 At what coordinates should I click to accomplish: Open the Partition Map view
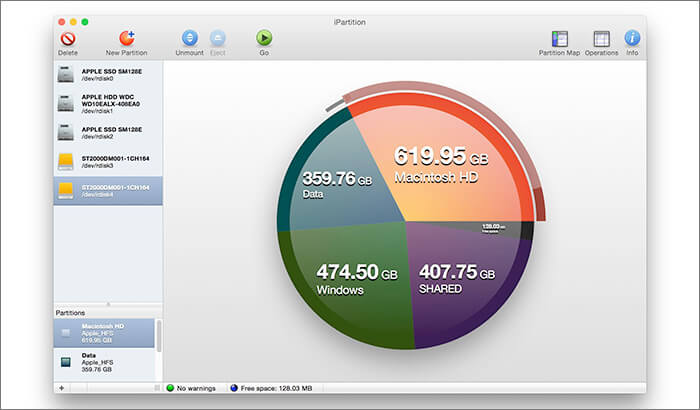pos(560,39)
